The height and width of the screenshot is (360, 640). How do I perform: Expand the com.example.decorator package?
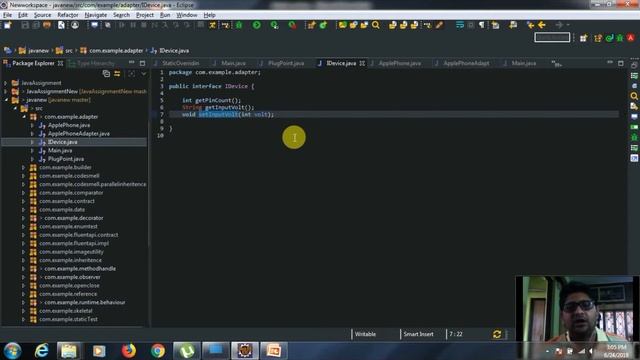pyautogui.click(x=24, y=218)
